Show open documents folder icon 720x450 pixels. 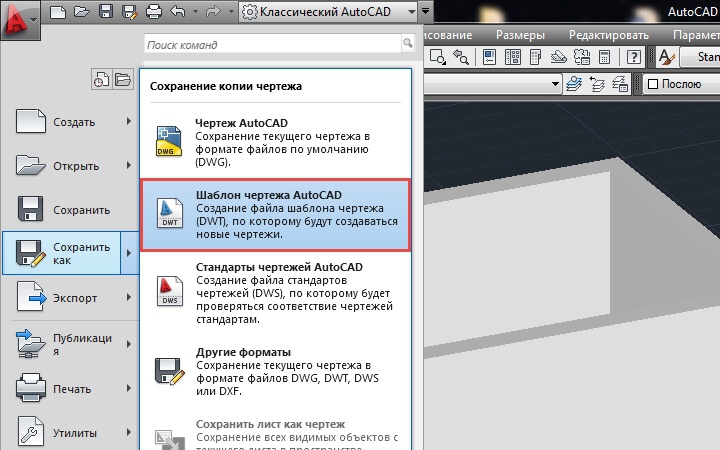(x=123, y=79)
